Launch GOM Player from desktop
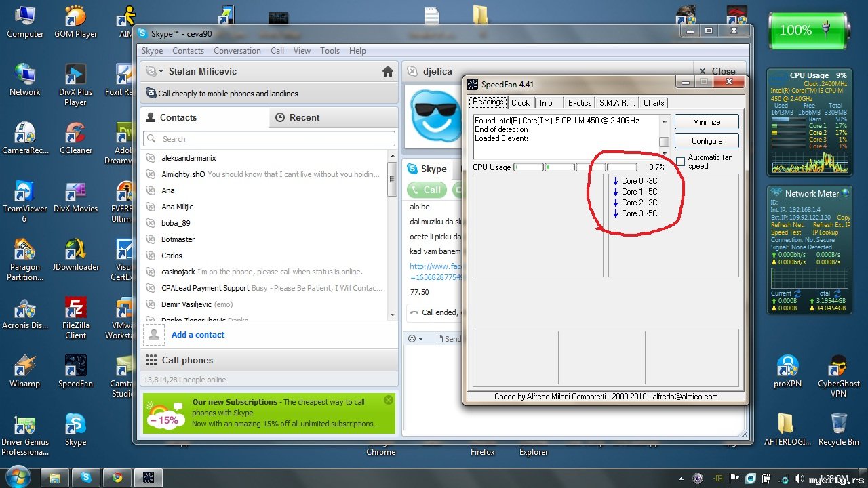Viewport: 868px width, 488px height. (x=75, y=22)
